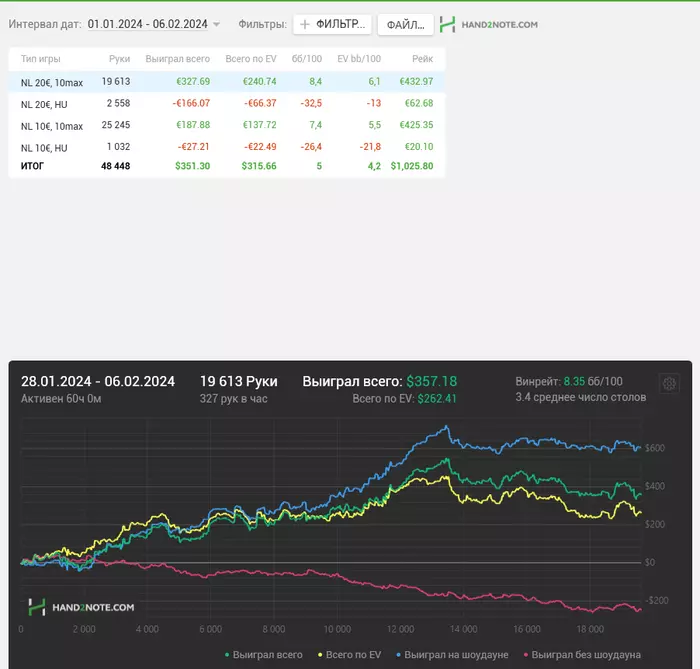Open the 01.01.2024 - 06.02.2024 date range
The width and height of the screenshot is (700, 669).
tap(147, 24)
